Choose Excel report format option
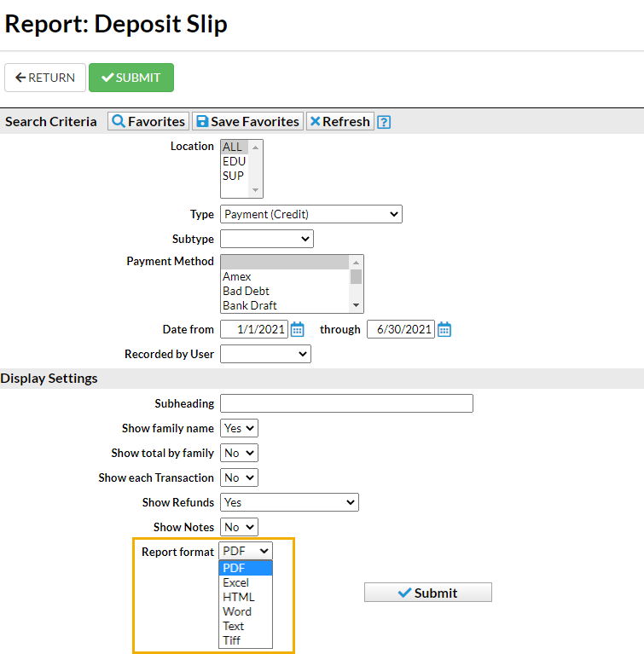This screenshot has height=654, width=644. point(246,582)
